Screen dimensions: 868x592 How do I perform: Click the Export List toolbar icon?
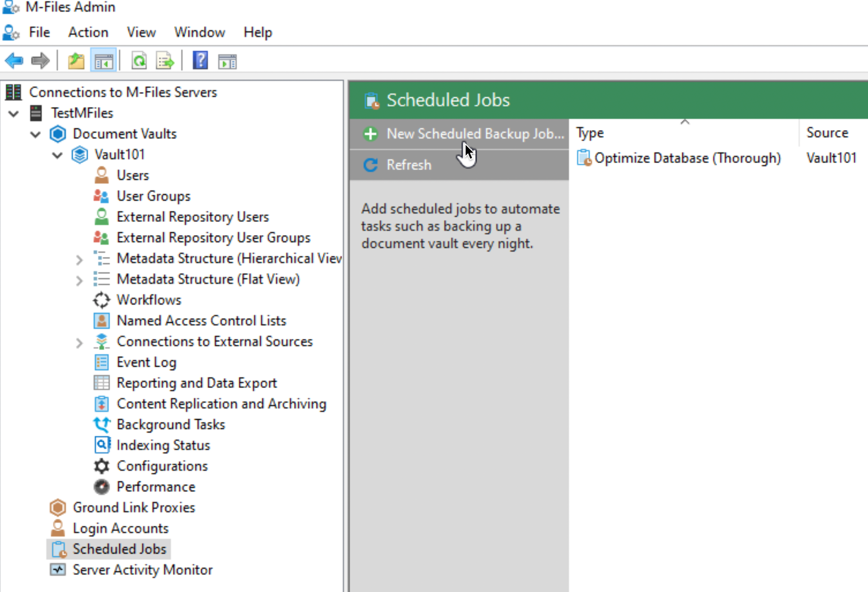tap(165, 61)
